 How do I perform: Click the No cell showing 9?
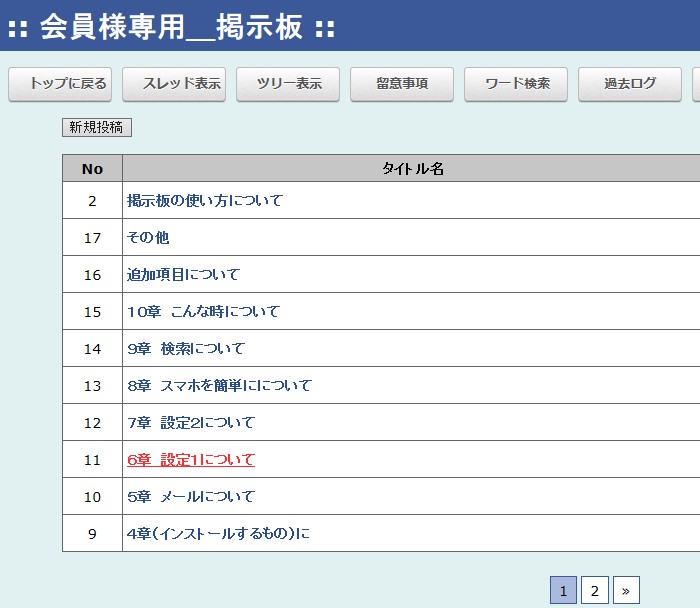coord(92,534)
